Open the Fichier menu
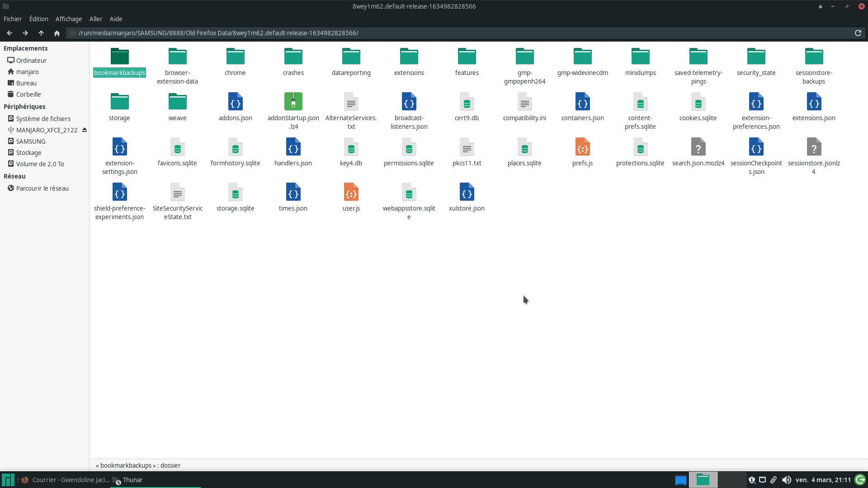This screenshot has height=488, width=868. (x=13, y=19)
